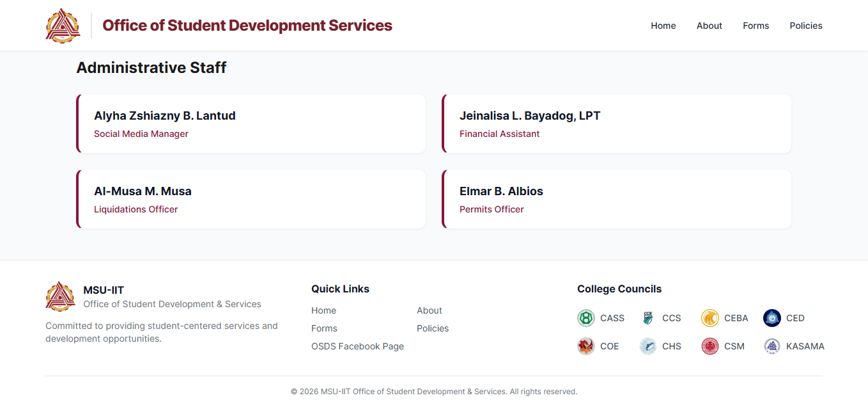Open About in the top navigation
868x407 pixels.
709,26
